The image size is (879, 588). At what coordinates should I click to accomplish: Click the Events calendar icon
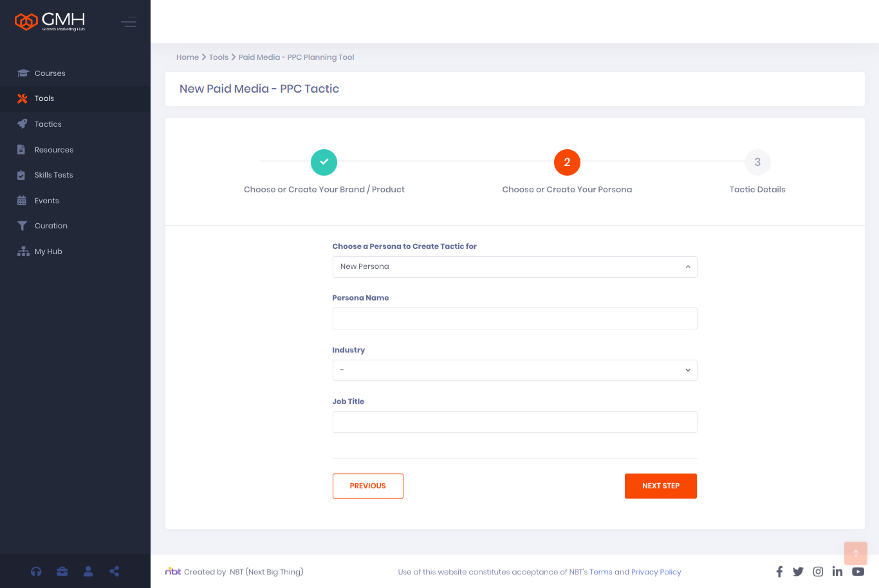click(22, 201)
